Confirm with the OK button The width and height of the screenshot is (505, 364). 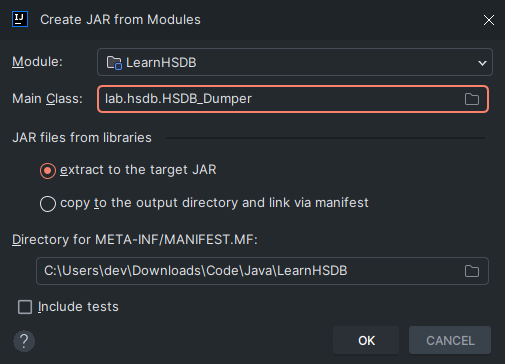pyautogui.click(x=366, y=341)
